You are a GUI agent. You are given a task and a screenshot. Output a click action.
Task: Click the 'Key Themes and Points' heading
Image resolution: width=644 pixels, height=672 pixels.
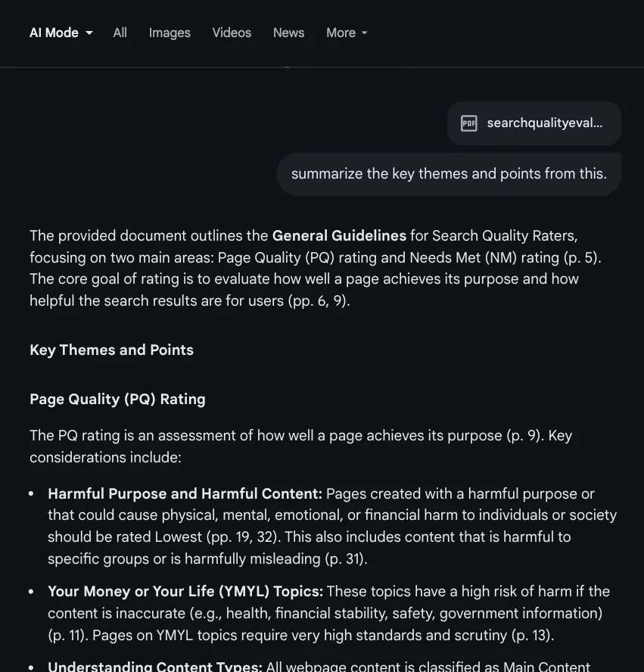click(x=111, y=350)
